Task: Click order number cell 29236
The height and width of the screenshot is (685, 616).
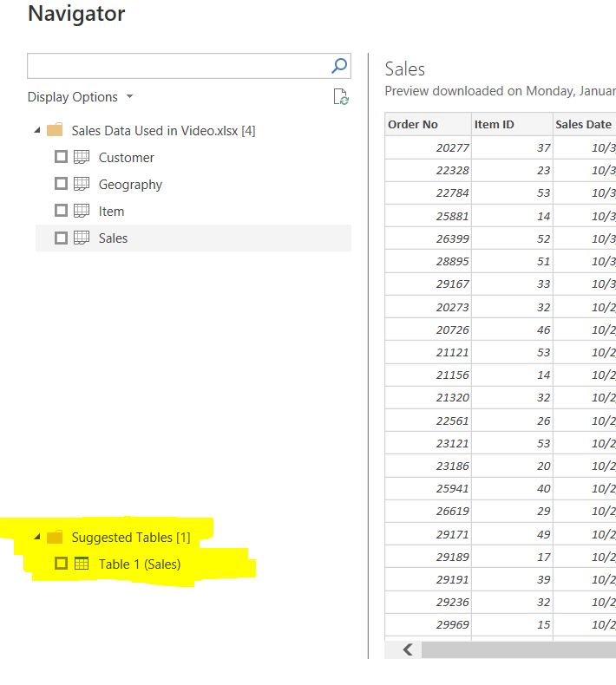Action: [428, 603]
